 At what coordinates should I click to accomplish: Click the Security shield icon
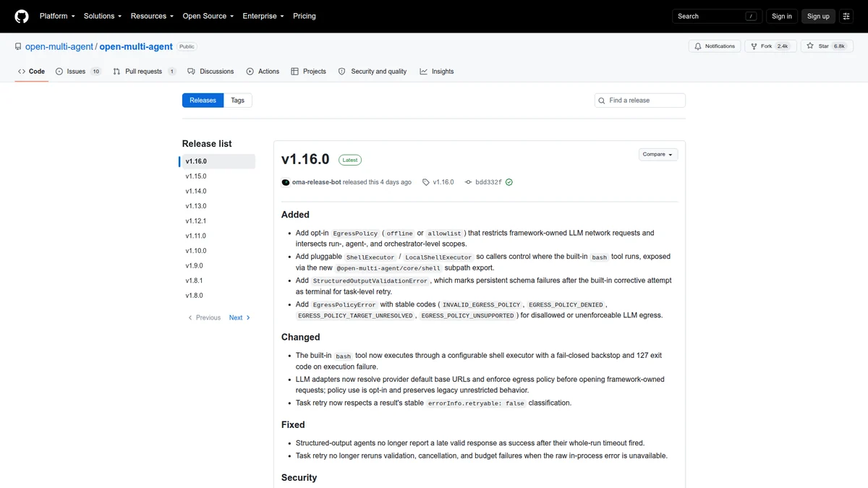tap(343, 72)
